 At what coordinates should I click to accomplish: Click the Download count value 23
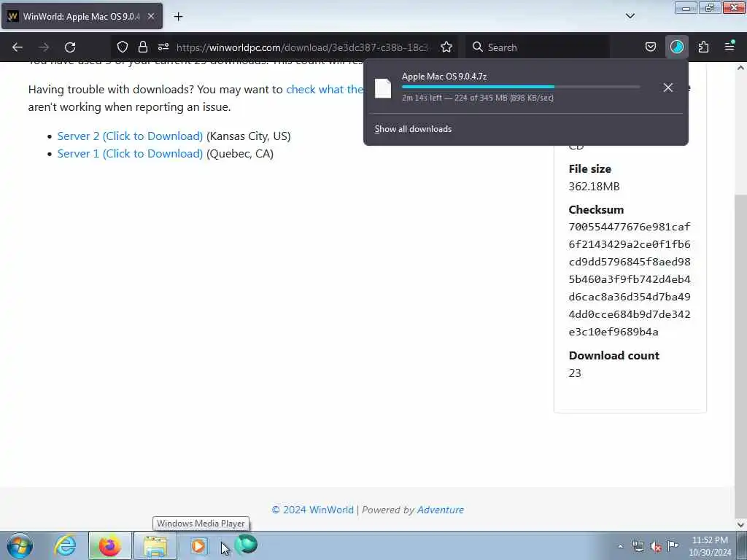click(x=575, y=373)
